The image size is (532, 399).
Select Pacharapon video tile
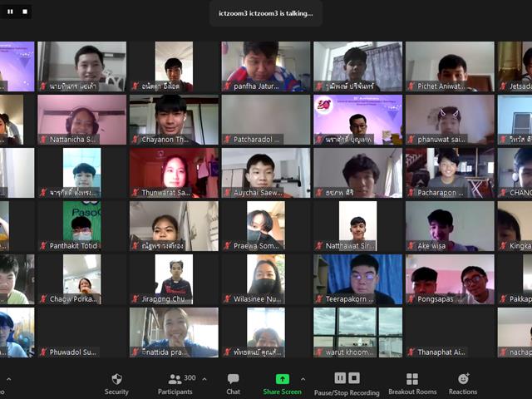(450, 173)
